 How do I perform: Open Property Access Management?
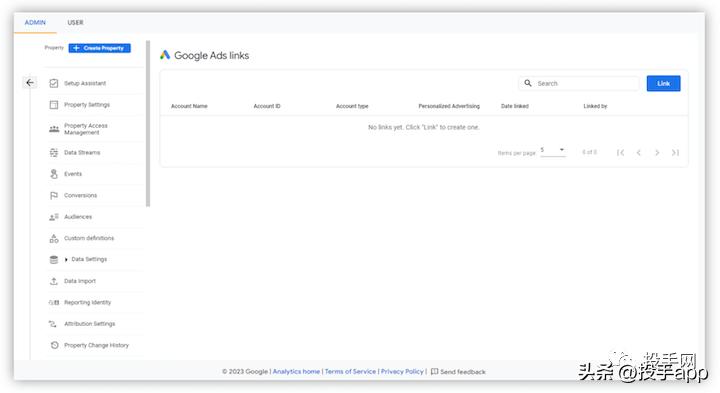click(x=85, y=129)
